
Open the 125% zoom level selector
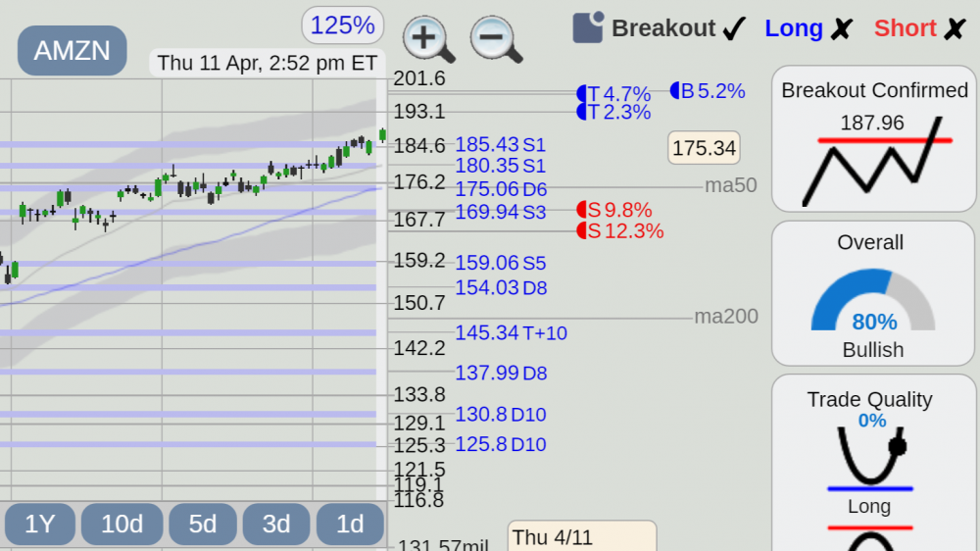pos(342,25)
